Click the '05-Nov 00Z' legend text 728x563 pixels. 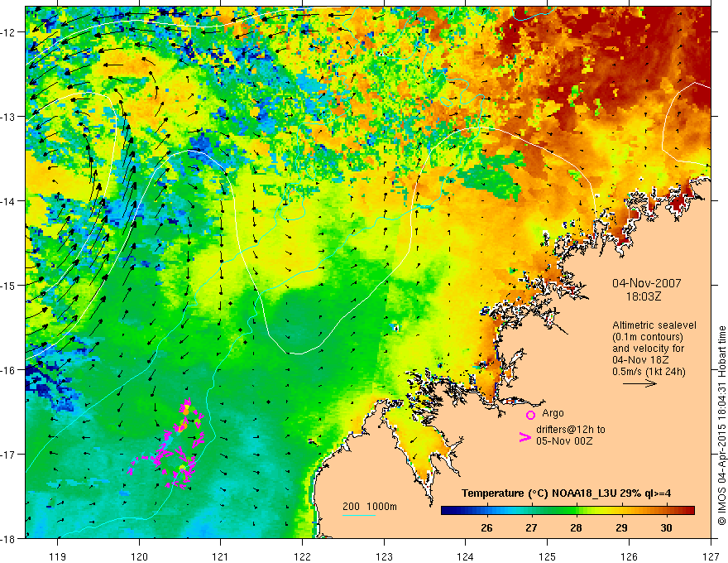[x=564, y=440]
